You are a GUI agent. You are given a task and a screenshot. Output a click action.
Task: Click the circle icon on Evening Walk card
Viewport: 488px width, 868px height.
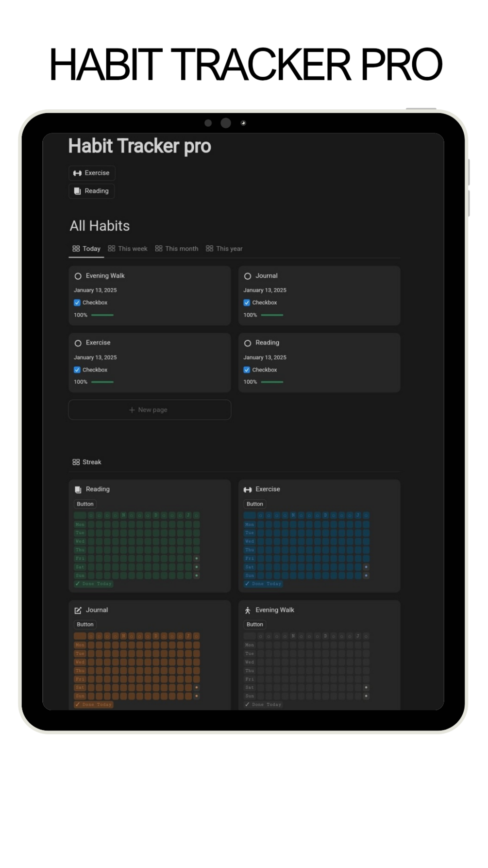pos(78,276)
